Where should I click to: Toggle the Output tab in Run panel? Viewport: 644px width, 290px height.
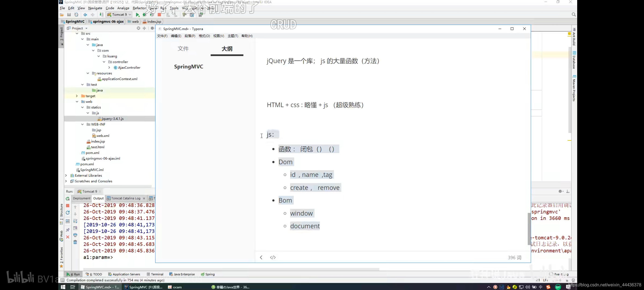pos(98,198)
